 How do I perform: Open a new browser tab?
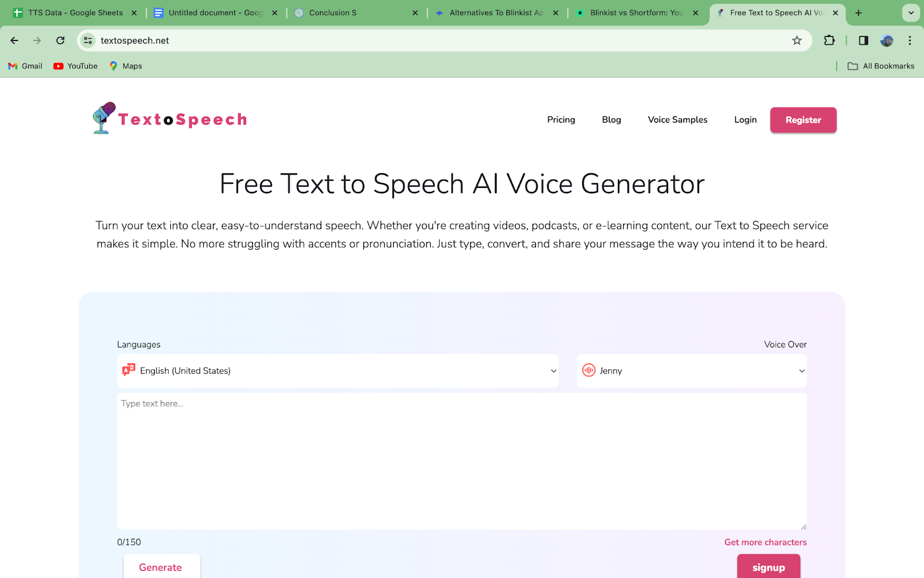[x=859, y=13]
